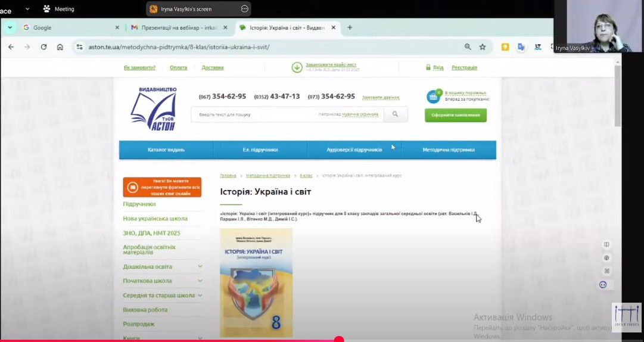
Task: Click the site search magnifier button
Action: [x=395, y=114]
